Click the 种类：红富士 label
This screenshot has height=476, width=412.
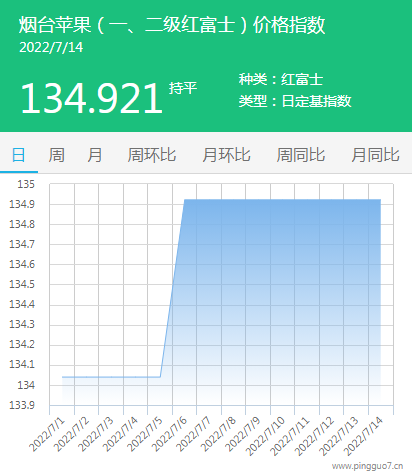tap(281, 79)
